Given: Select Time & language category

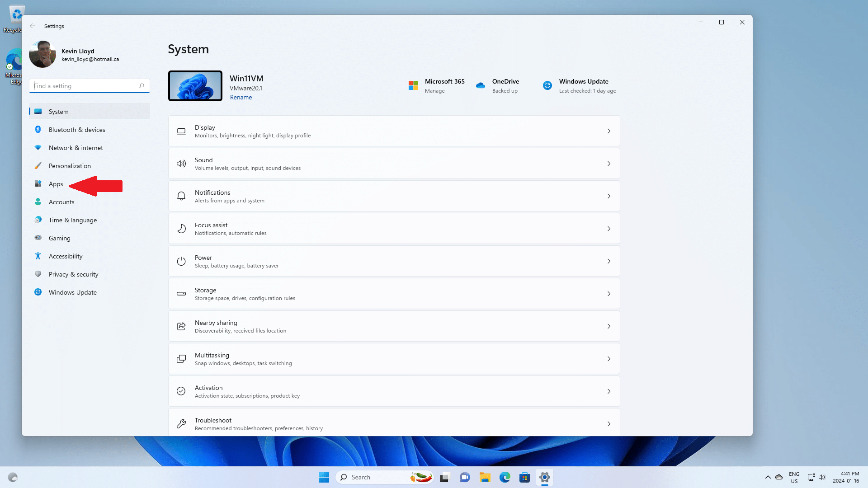Looking at the screenshot, I should (x=72, y=220).
